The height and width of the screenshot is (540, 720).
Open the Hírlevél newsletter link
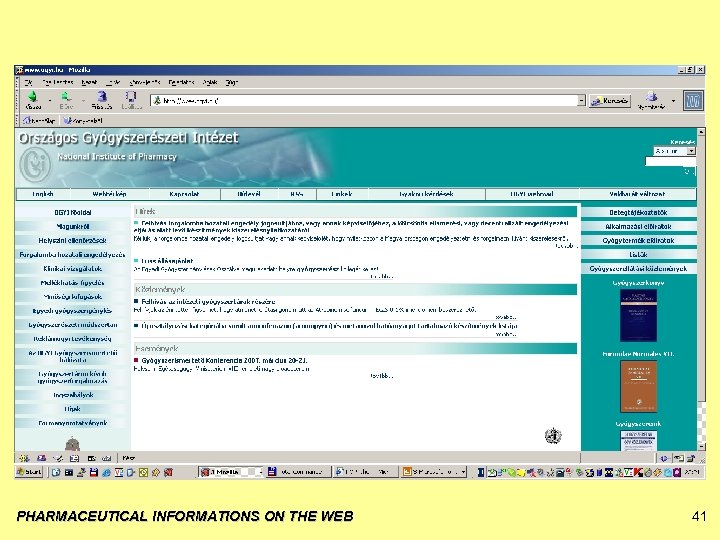click(x=249, y=194)
